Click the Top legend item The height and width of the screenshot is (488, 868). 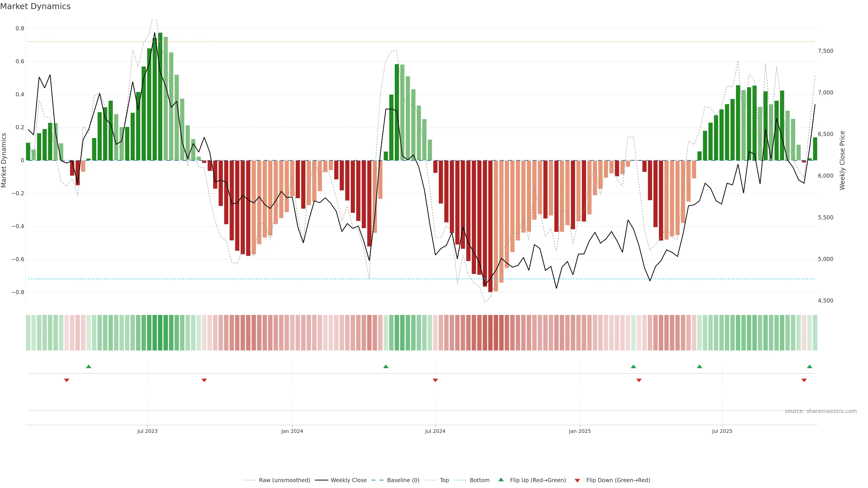pos(444,480)
